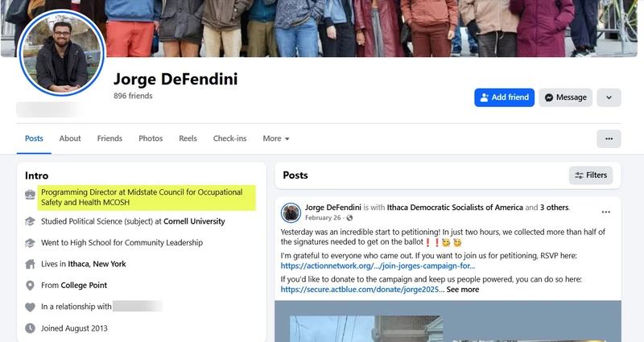Go to the Reels tab
Screen dimensions: 644x342
(188, 138)
